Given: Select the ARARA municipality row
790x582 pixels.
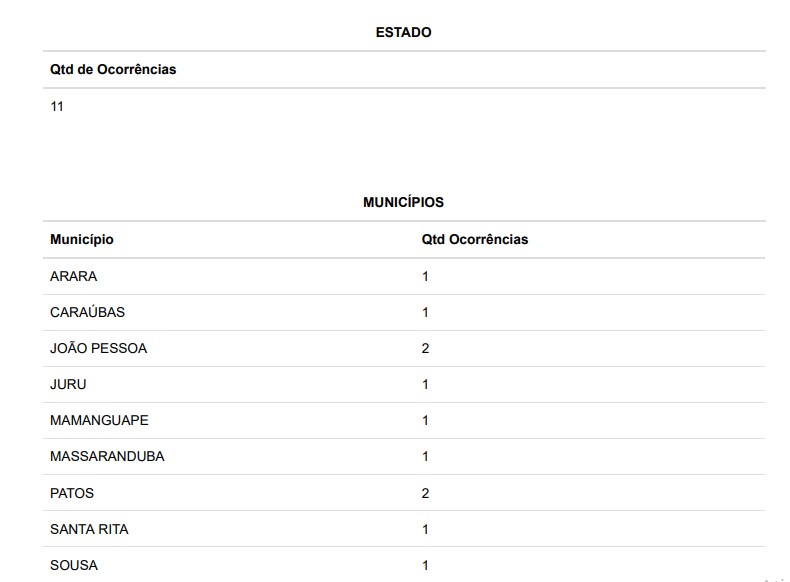Looking at the screenshot, I should point(74,276).
